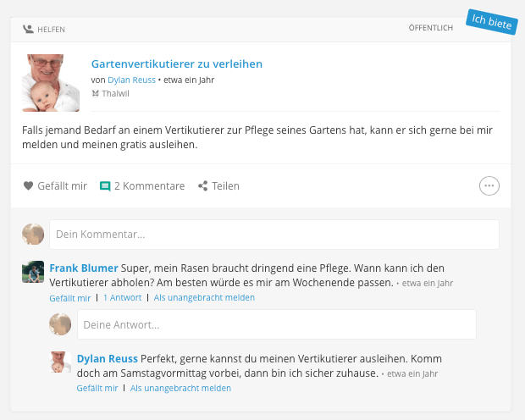Report Frank Blumer's comment as unangebracht
This screenshot has width=525, height=420.
(204, 298)
